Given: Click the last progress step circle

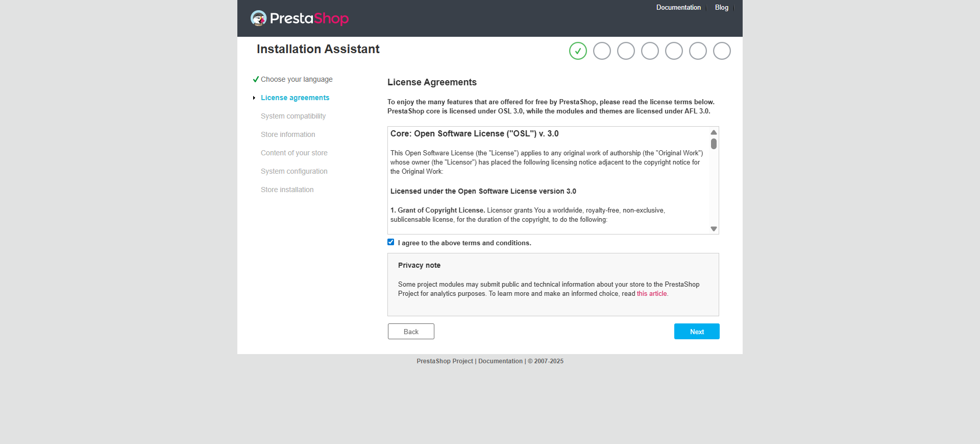Looking at the screenshot, I should (x=722, y=51).
